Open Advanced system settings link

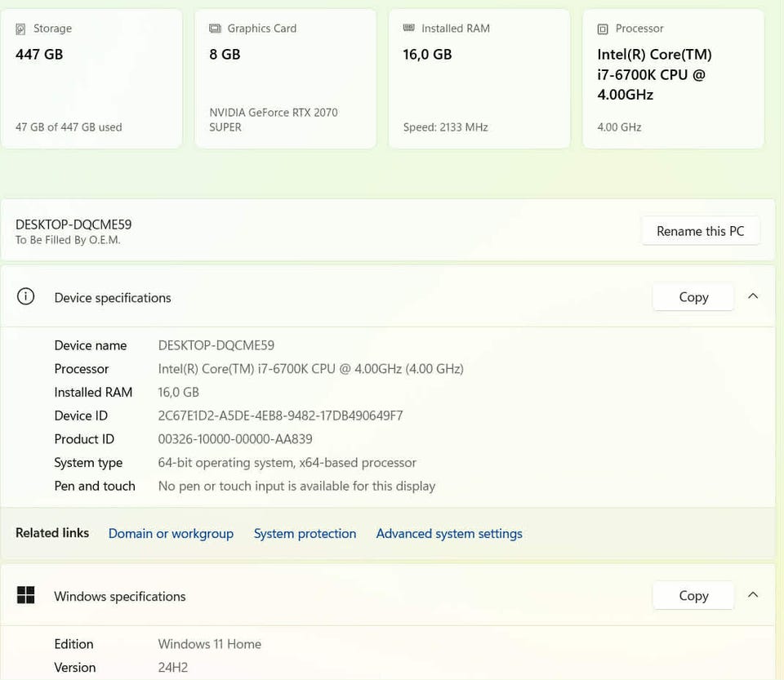tap(449, 534)
